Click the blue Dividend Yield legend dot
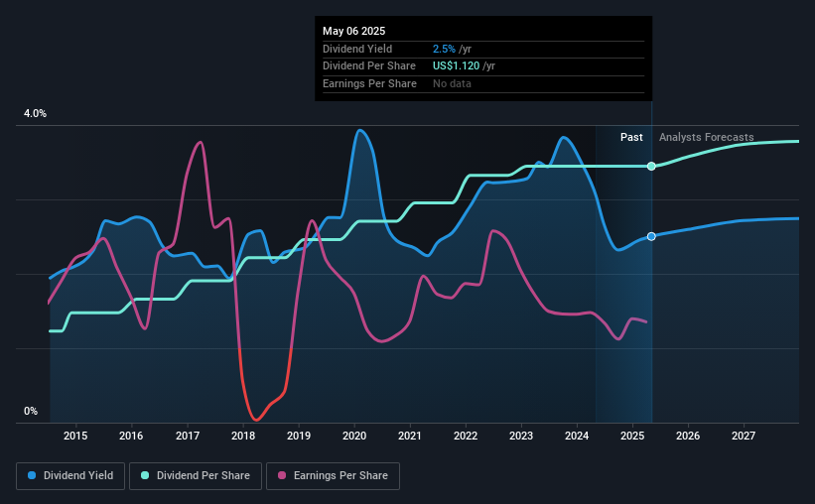 tap(32, 475)
